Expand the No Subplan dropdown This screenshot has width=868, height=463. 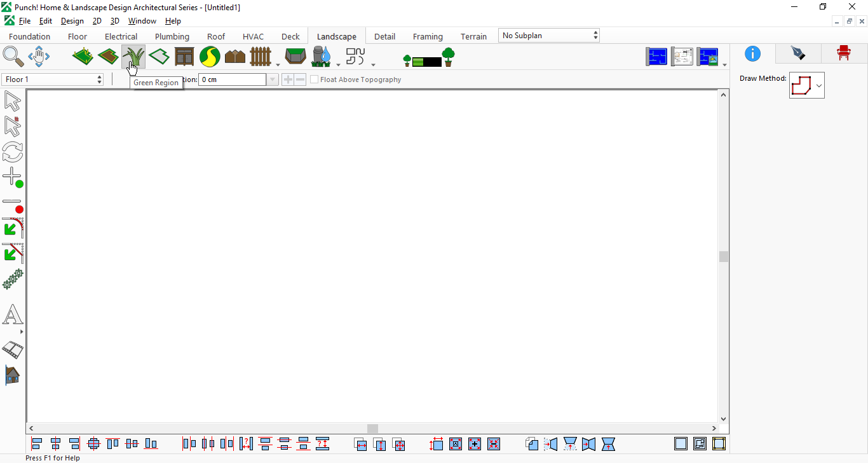coord(549,36)
